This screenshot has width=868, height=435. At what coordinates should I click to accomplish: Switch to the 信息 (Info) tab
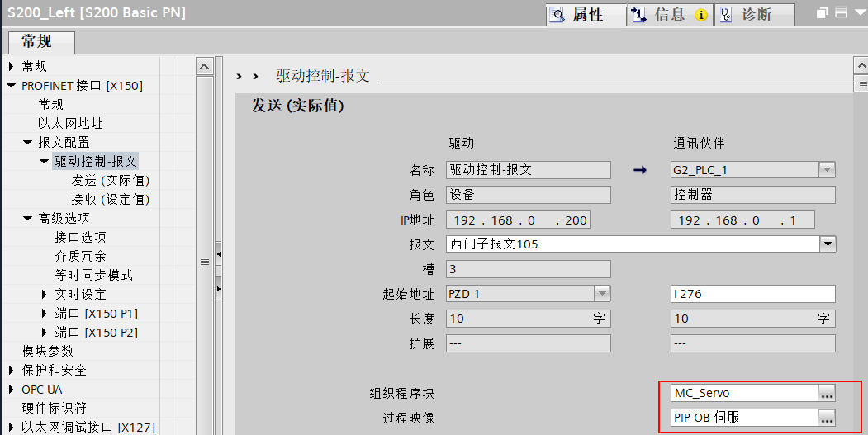coord(670,14)
